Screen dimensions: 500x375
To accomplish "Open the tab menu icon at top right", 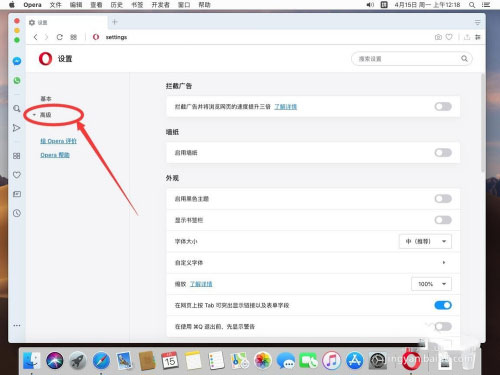I will coord(477,22).
